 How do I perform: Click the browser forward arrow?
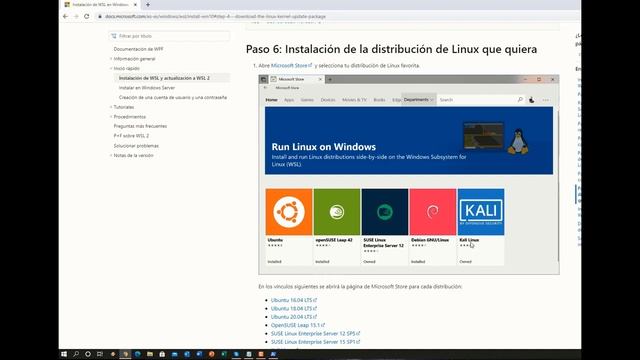76,16
